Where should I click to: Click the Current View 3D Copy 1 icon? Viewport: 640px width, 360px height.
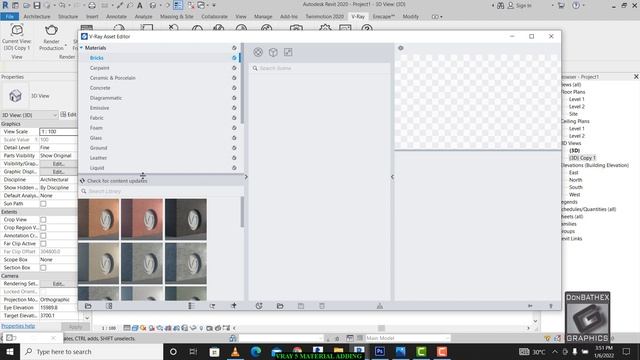17,30
